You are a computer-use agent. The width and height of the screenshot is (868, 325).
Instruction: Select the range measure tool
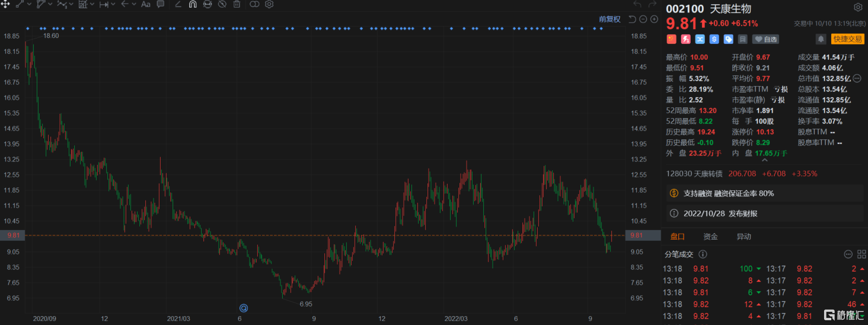(x=104, y=4)
